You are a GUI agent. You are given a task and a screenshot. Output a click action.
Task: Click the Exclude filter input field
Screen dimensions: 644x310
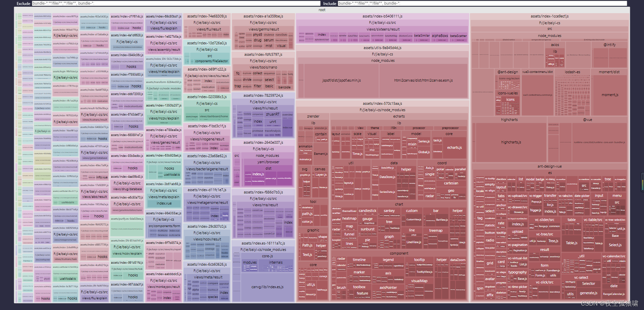point(176,3)
